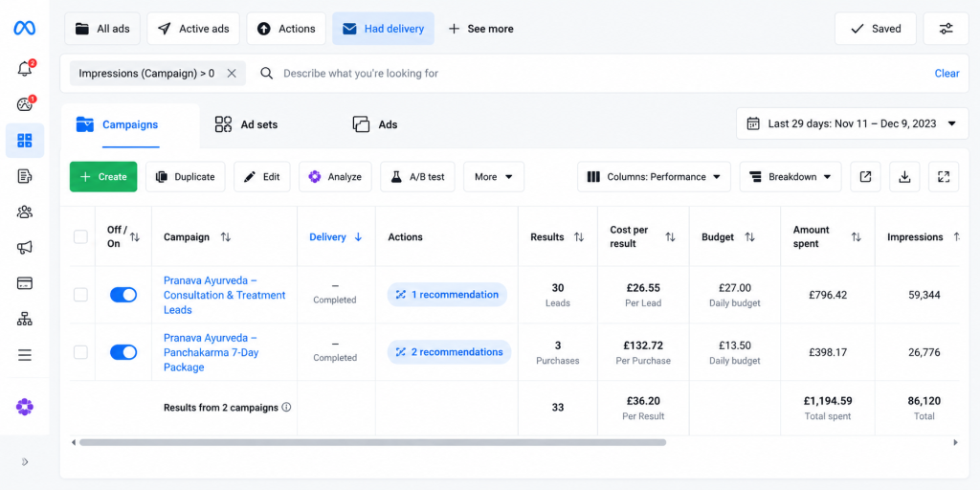980x490 pixels.
Task: Sort by the Budget column
Action: tap(750, 237)
